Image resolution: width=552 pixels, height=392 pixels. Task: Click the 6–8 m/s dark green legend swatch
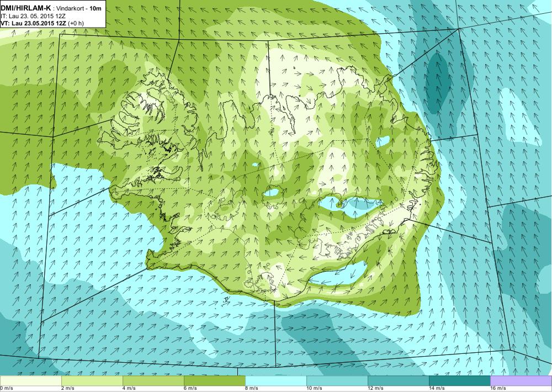214,381
